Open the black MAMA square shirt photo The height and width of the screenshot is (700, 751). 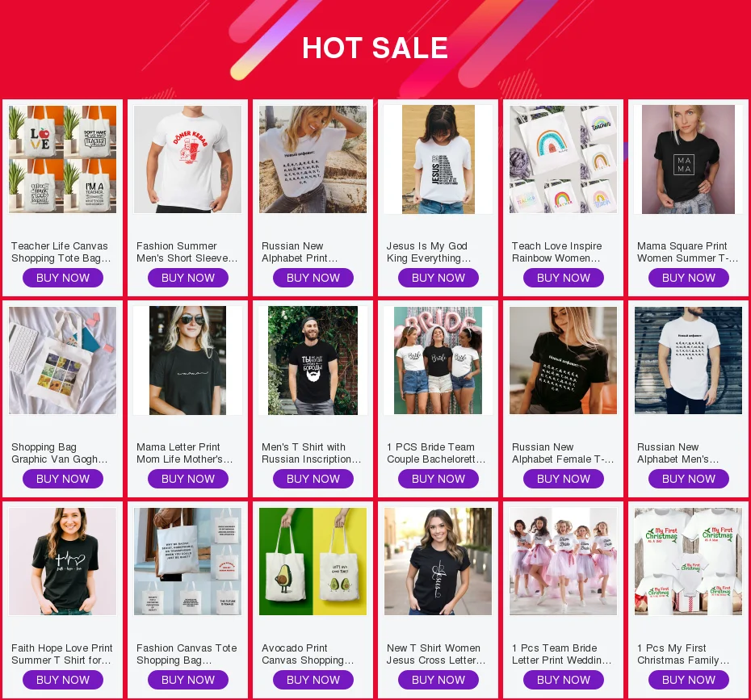click(x=688, y=159)
